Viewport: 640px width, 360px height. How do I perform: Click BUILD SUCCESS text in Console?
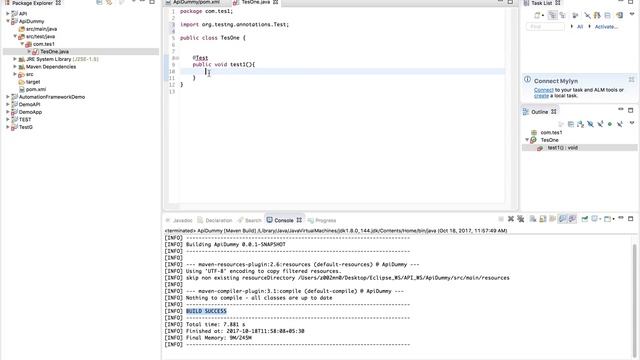click(206, 311)
